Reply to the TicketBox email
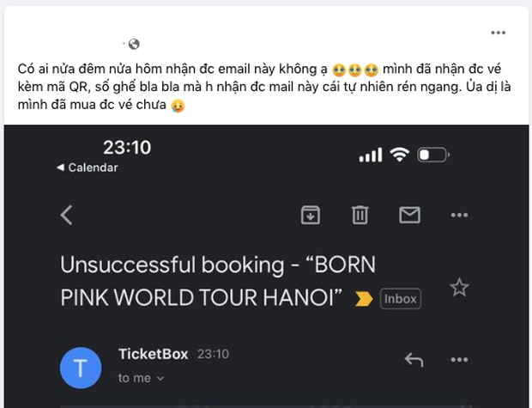The image size is (532, 408). [414, 360]
